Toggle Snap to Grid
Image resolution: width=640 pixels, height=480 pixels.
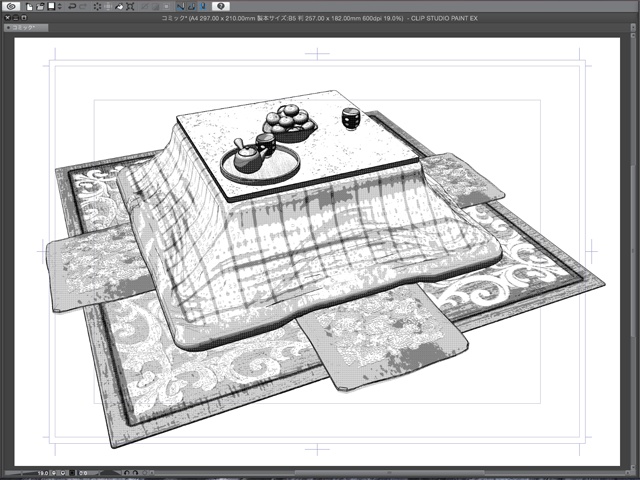(x=203, y=7)
